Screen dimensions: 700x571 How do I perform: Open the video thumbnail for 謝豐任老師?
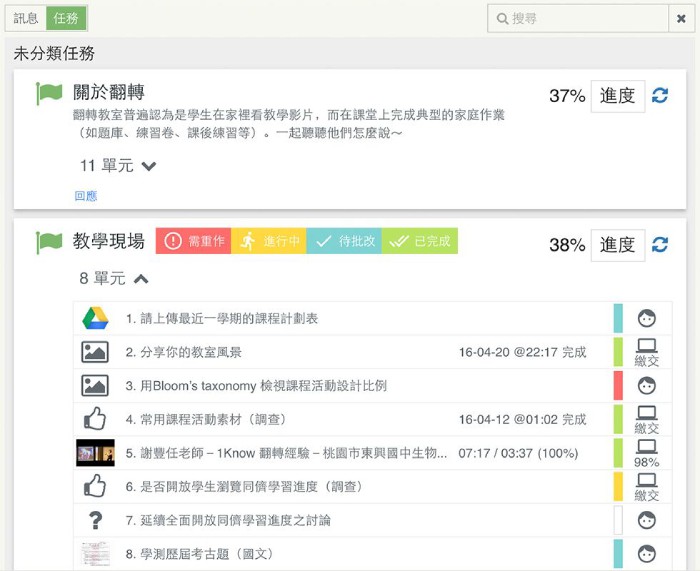[95, 453]
